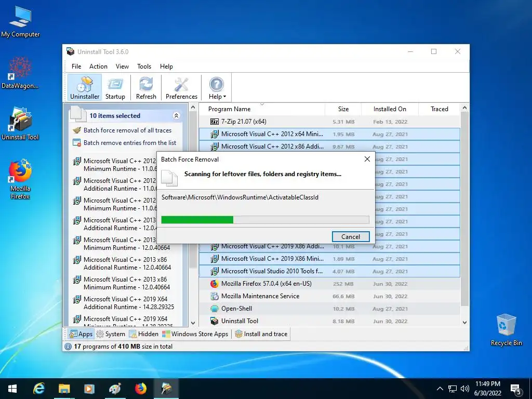532x399 pixels.
Task: Open the notification center icon
Action: [516, 389]
